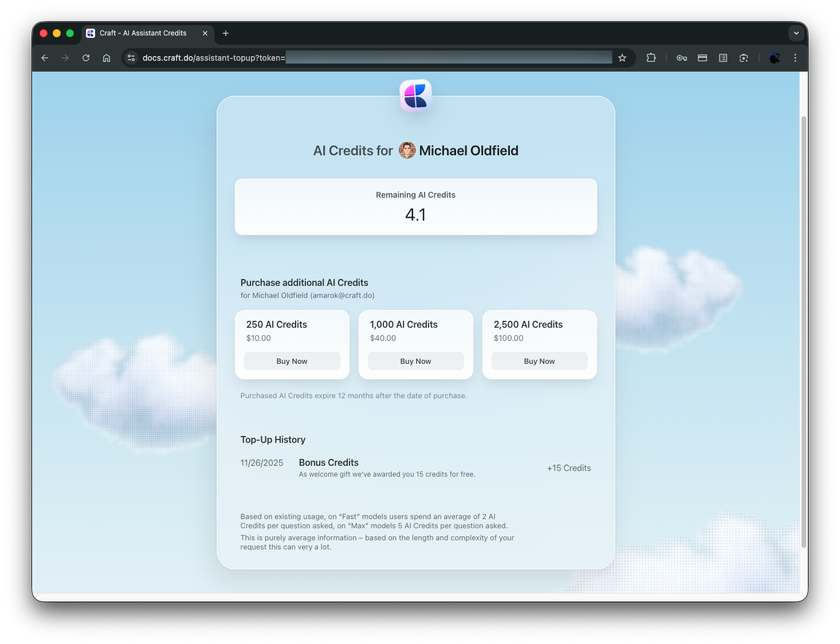Click 'Purchase additional AI Credits' heading
Screen dimensions: 840x644
click(x=304, y=282)
